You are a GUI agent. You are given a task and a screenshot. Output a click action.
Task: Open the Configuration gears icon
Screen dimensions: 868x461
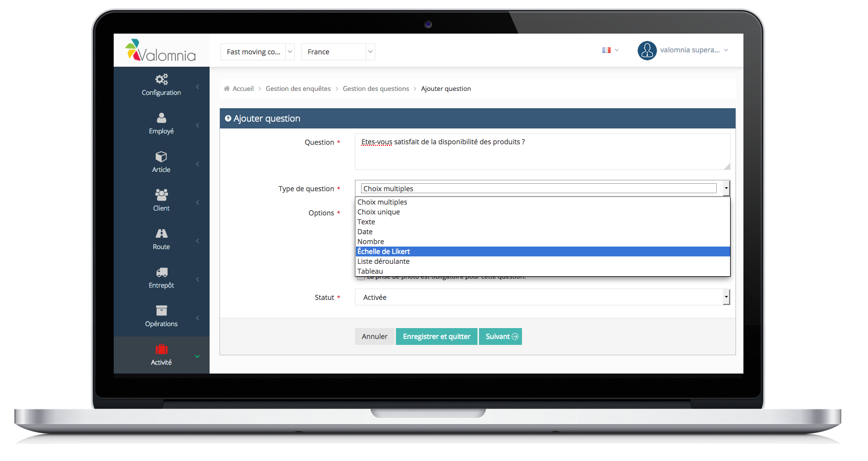[161, 80]
